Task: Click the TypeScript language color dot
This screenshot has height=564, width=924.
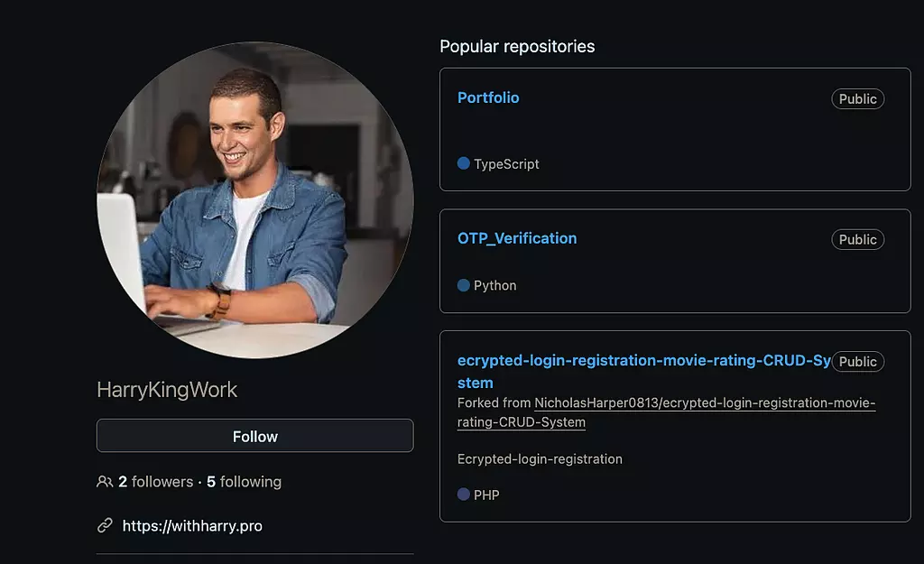Action: pos(464,163)
